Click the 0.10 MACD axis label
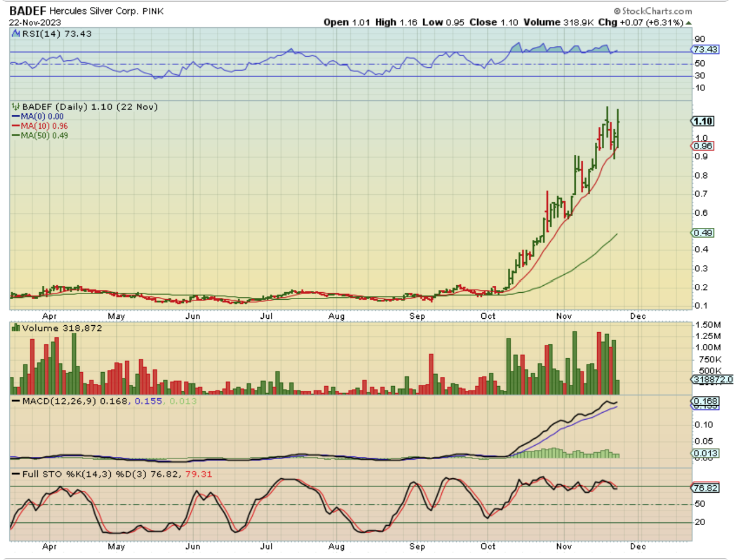734x560 pixels. (703, 425)
